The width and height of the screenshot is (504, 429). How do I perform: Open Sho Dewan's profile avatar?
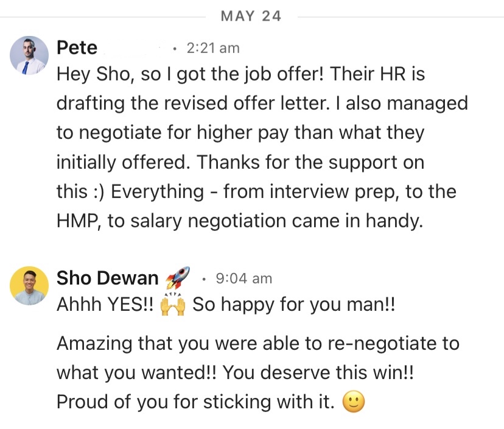[29, 285]
